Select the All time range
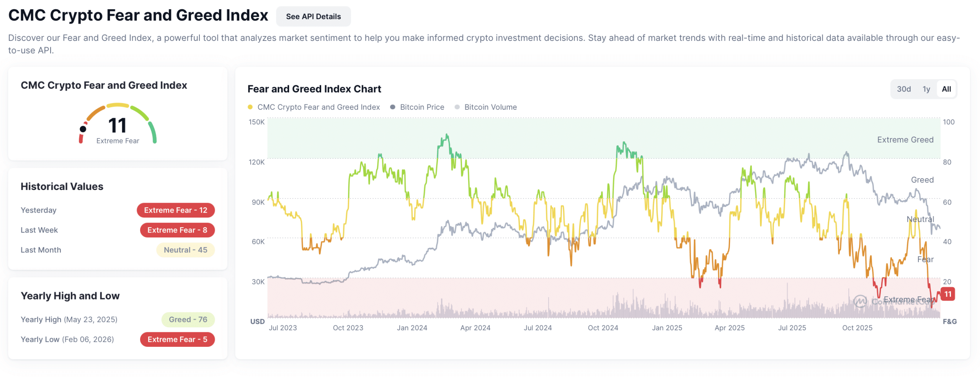980x377 pixels. point(946,89)
